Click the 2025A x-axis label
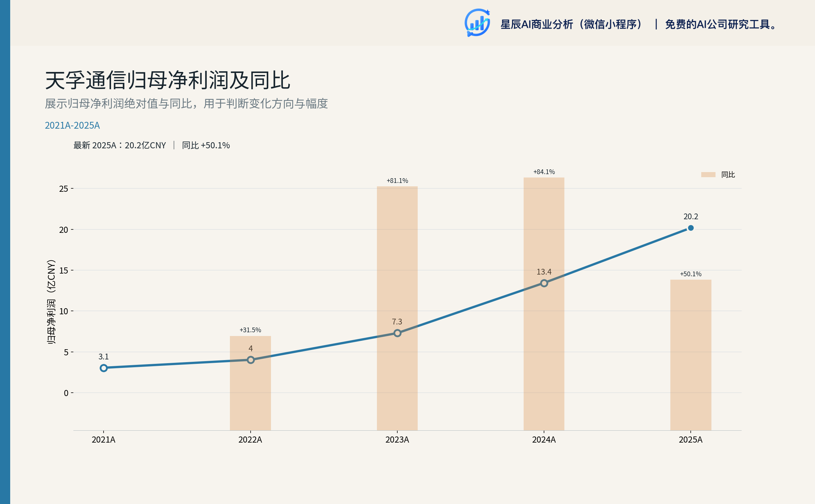This screenshot has width=815, height=504. tap(691, 440)
